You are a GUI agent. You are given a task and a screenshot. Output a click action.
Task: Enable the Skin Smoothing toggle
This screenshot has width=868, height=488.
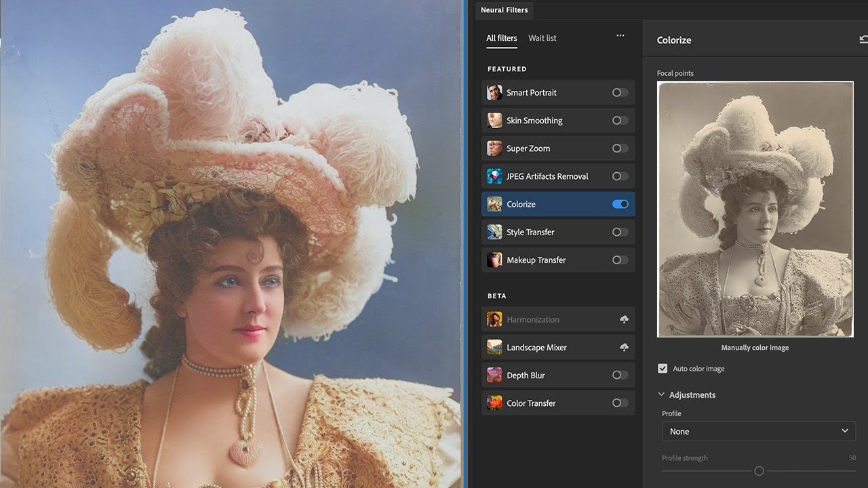(620, 120)
